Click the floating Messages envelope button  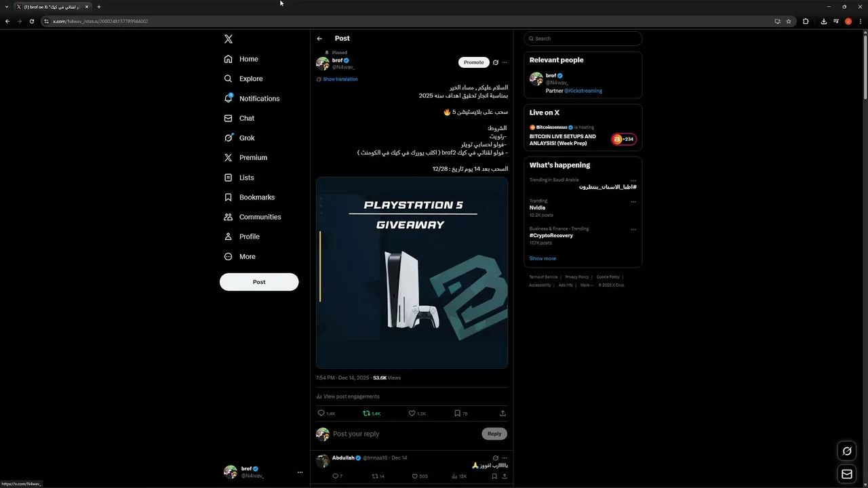pyautogui.click(x=847, y=474)
